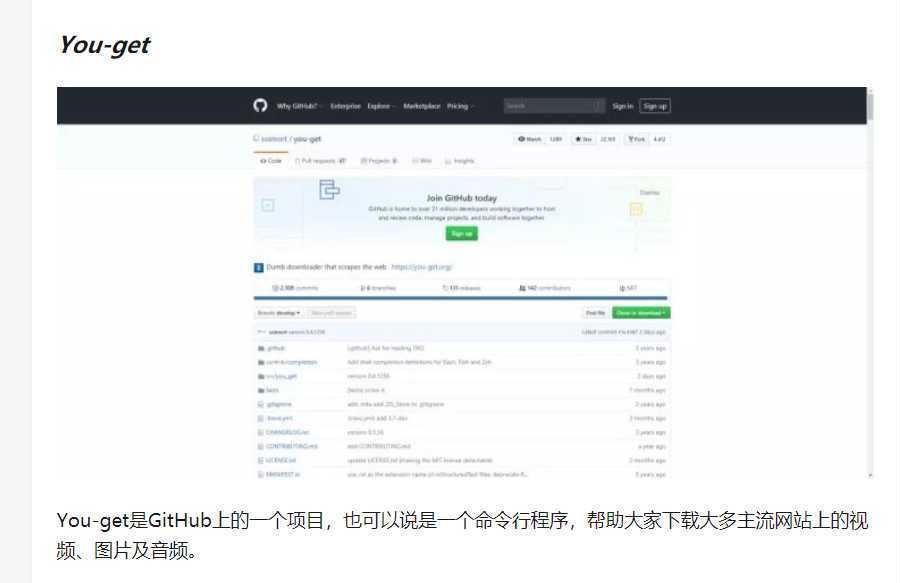Open the .github folder
900x583 pixels.
click(276, 348)
